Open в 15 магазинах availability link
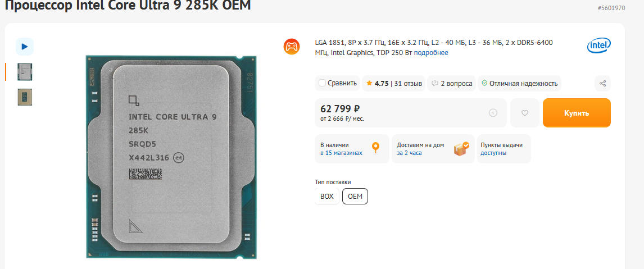This screenshot has width=644, height=269. (x=341, y=153)
